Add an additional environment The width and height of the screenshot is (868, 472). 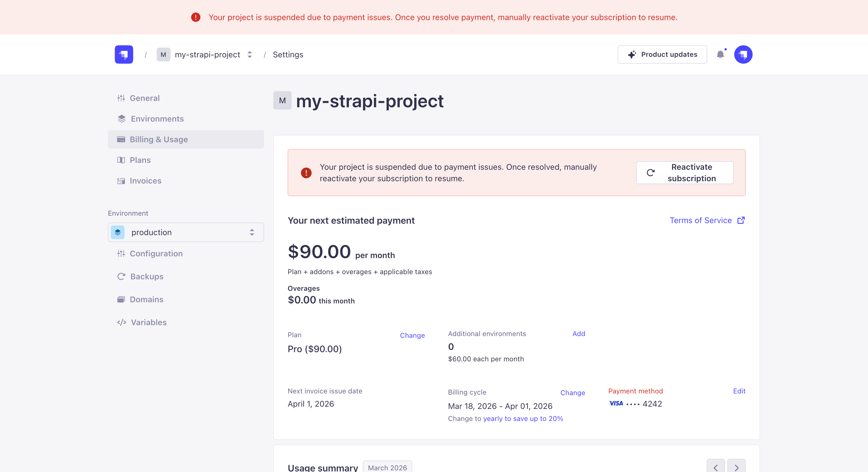tap(579, 333)
